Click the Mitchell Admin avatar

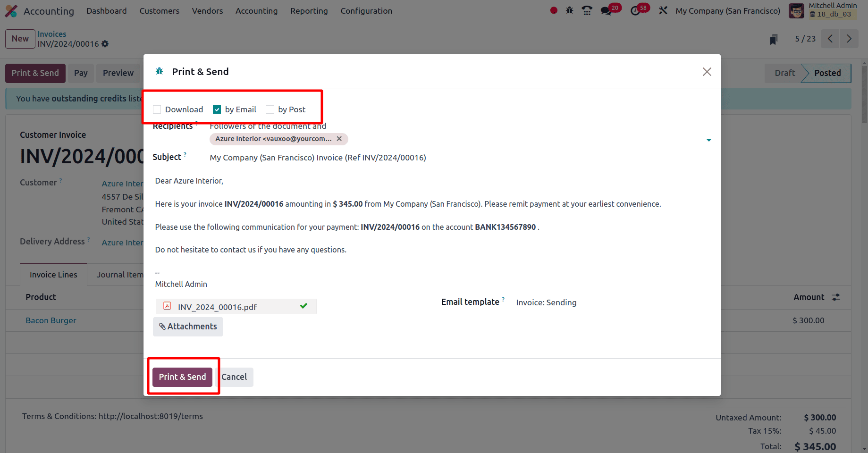pos(796,11)
